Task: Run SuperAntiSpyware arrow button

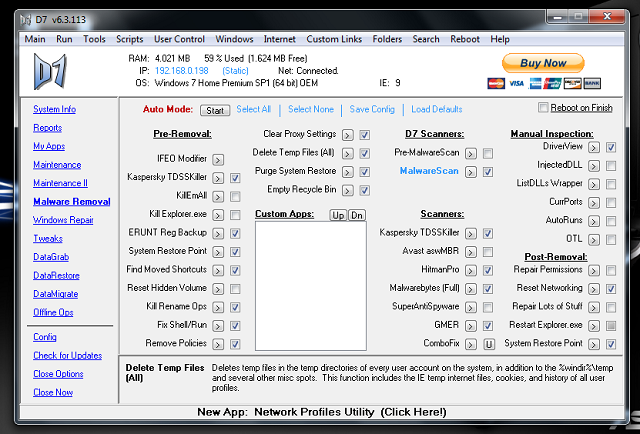Action: (471, 307)
